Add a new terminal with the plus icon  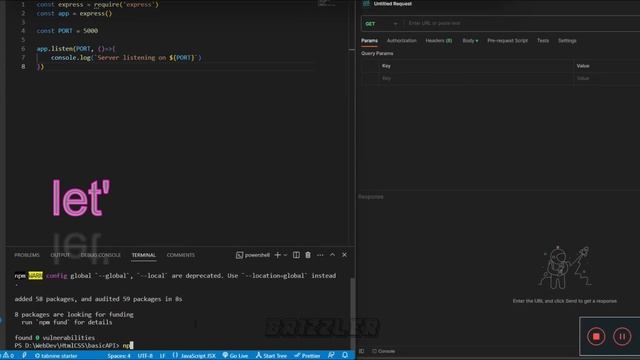[x=278, y=255]
